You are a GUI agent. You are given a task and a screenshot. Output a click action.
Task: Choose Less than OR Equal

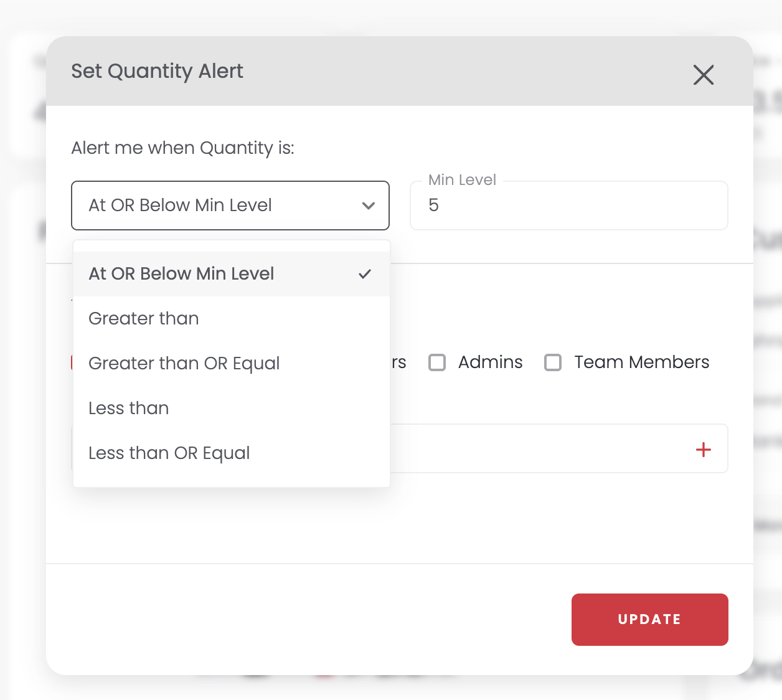pos(232,453)
